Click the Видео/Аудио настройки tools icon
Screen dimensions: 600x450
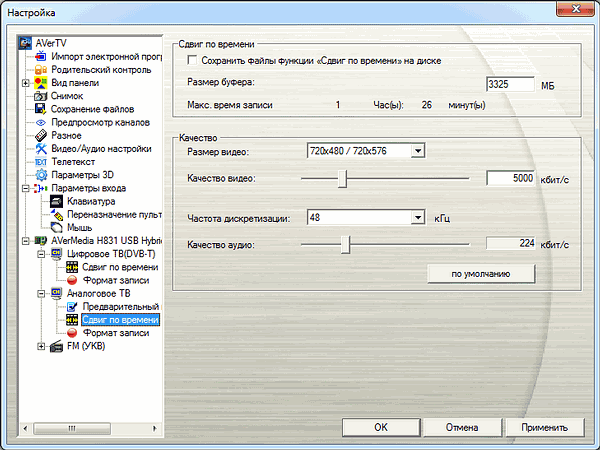click(41, 148)
